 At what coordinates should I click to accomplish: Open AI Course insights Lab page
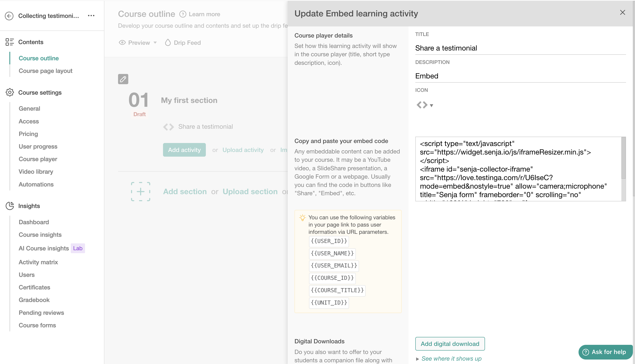pos(44,248)
